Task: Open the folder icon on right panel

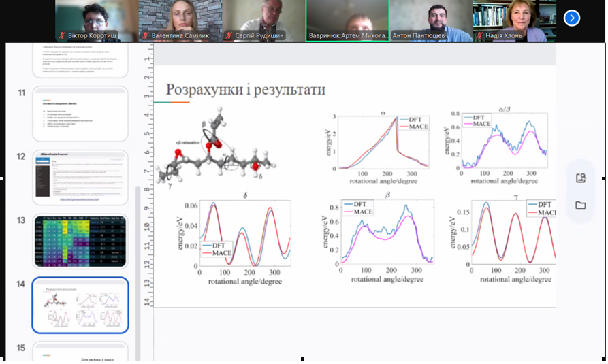Action: [581, 205]
